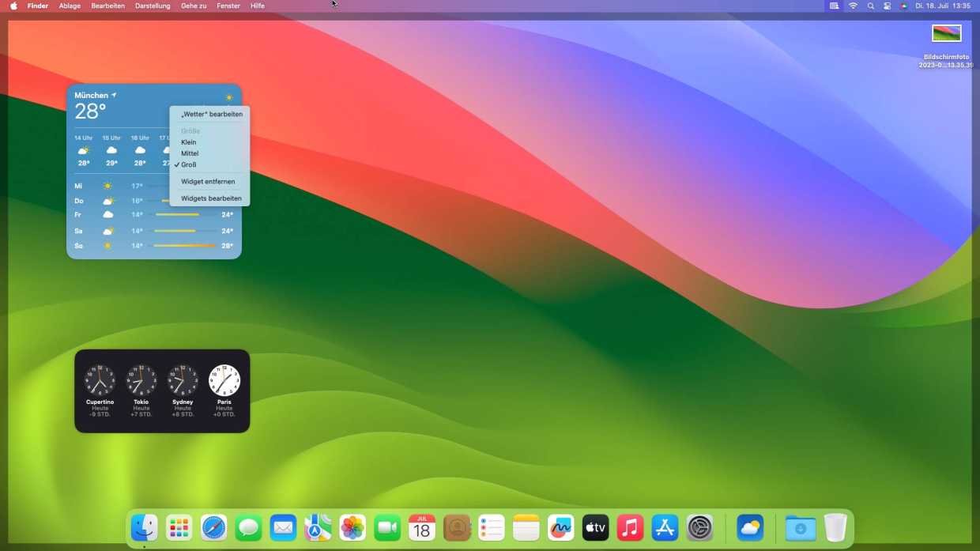This screenshot has width=980, height=551.
Task: Open the Bildschirmfoto screenshot on the desktop
Action: coord(946,32)
